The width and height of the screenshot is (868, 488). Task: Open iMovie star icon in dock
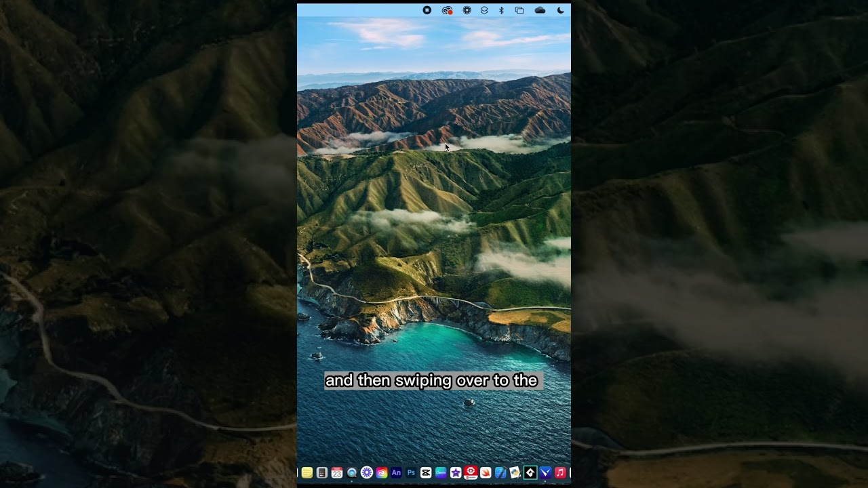tap(456, 472)
